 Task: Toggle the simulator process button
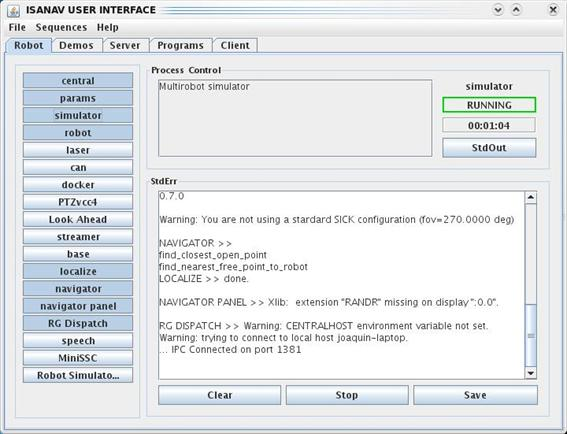click(x=78, y=115)
